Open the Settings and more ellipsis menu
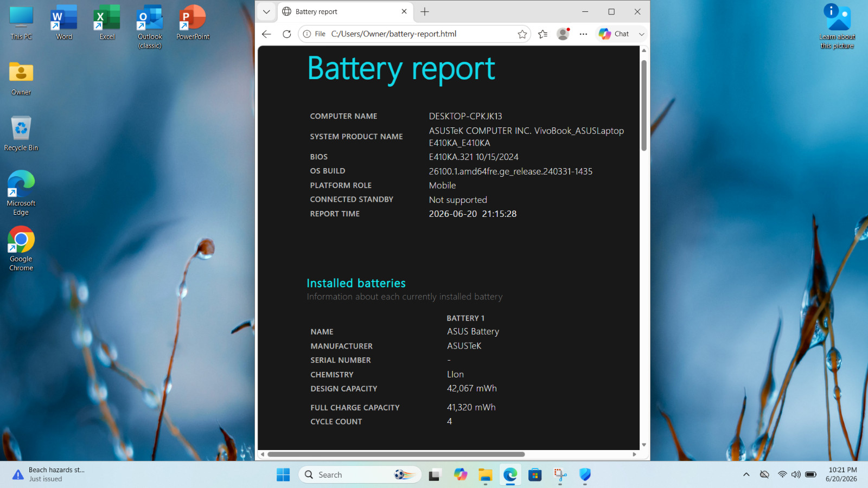The height and width of the screenshot is (488, 868). [x=583, y=34]
